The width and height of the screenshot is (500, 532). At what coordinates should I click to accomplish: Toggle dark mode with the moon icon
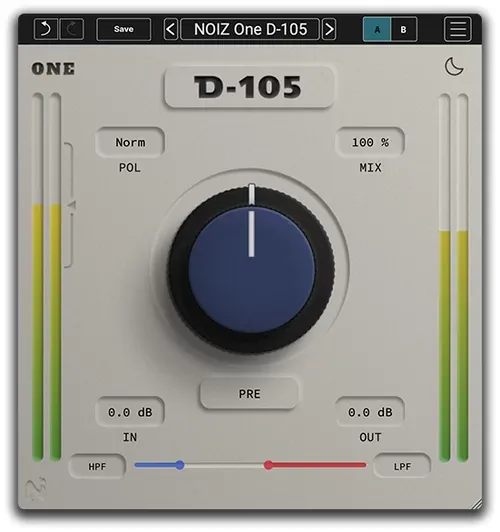[454, 66]
